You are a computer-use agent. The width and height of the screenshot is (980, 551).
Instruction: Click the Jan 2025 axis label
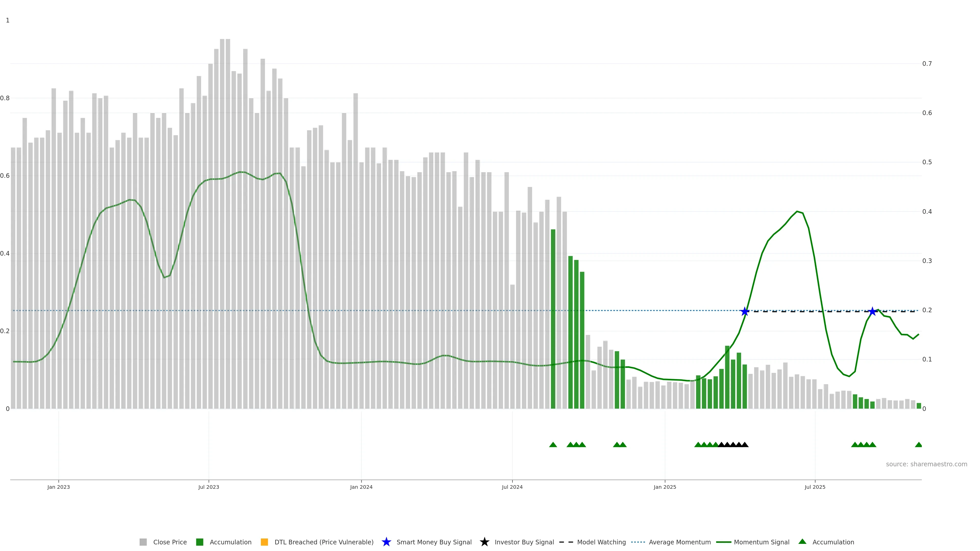click(x=665, y=487)
